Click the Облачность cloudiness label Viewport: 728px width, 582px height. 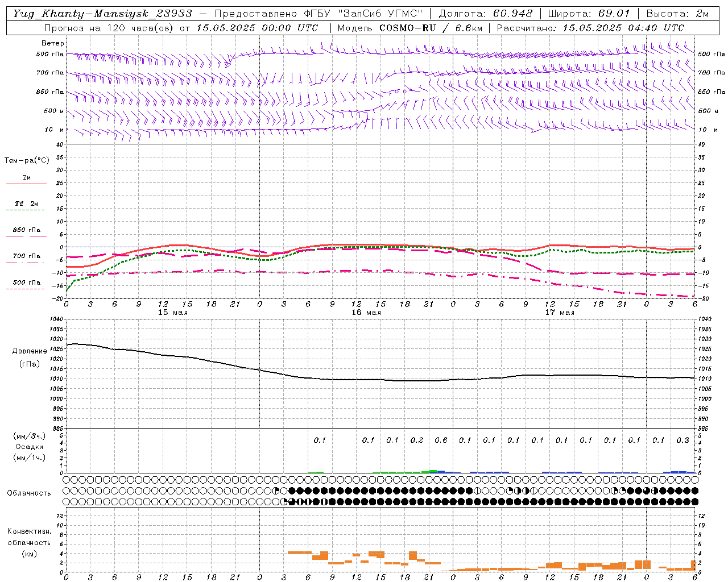point(29,493)
